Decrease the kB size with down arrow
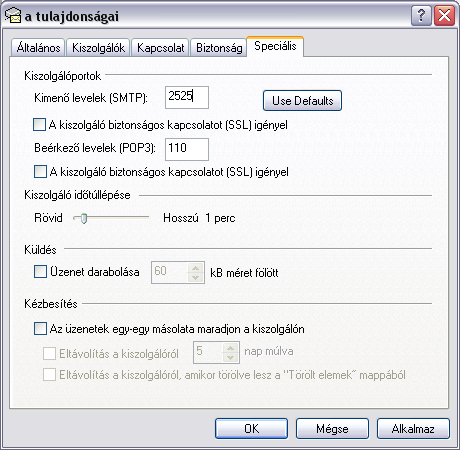 (x=196, y=278)
